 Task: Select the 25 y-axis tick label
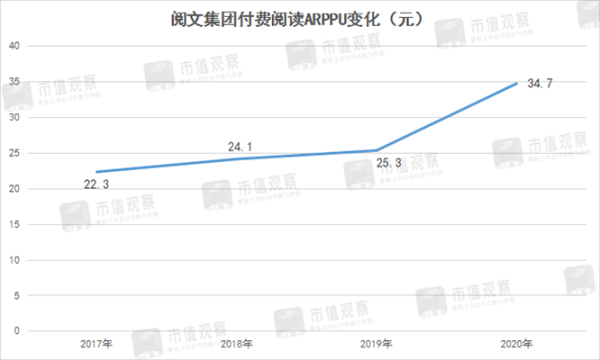click(14, 153)
